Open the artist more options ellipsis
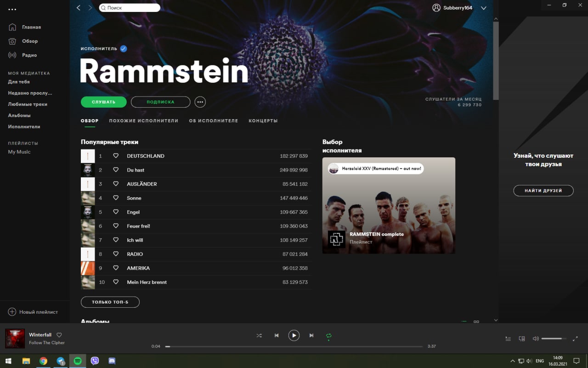This screenshot has width=588, height=368. point(200,102)
